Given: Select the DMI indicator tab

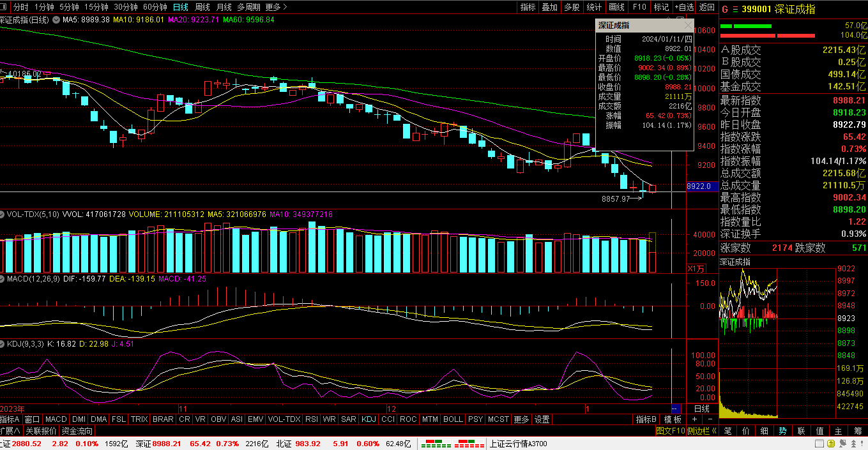Looking at the screenshot, I should click(x=79, y=419).
